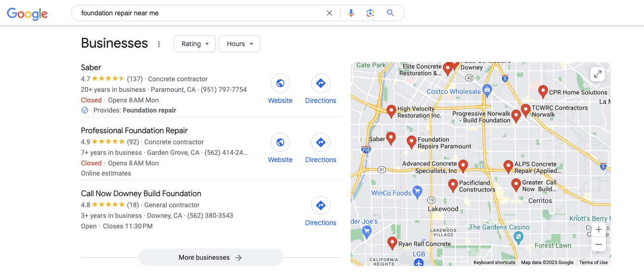Click Advanced Concrete Specialists map pin
This screenshot has height=278, width=644.
pos(463,166)
